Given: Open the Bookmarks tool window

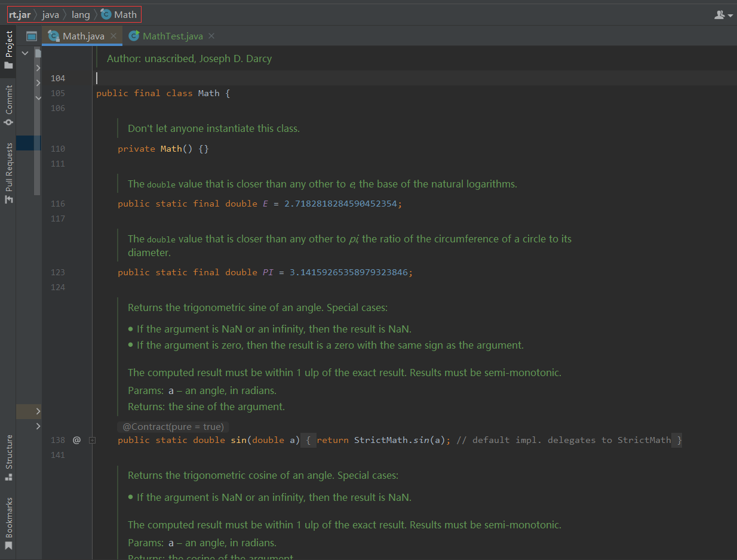Looking at the screenshot, I should tap(8, 524).
